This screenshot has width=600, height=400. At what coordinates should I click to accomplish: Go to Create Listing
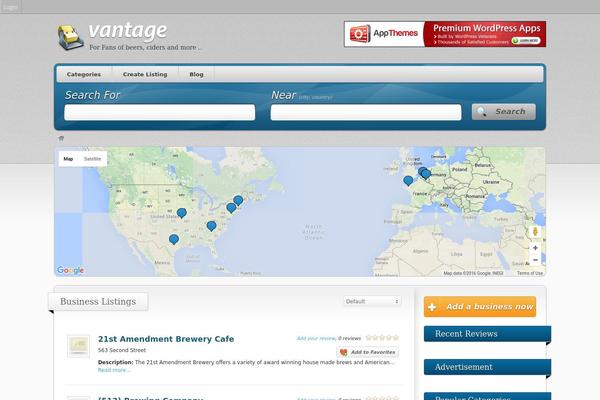pos(145,74)
